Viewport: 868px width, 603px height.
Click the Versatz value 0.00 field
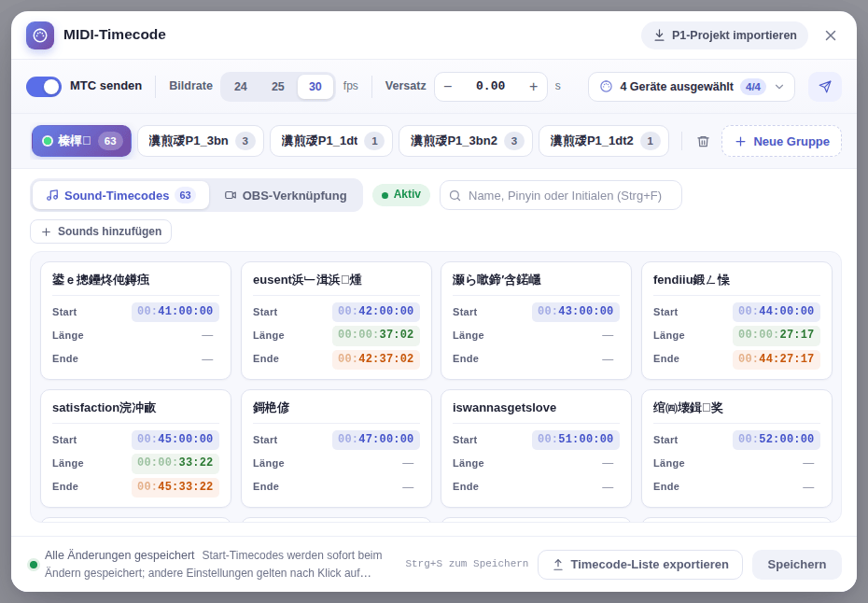tap(490, 87)
